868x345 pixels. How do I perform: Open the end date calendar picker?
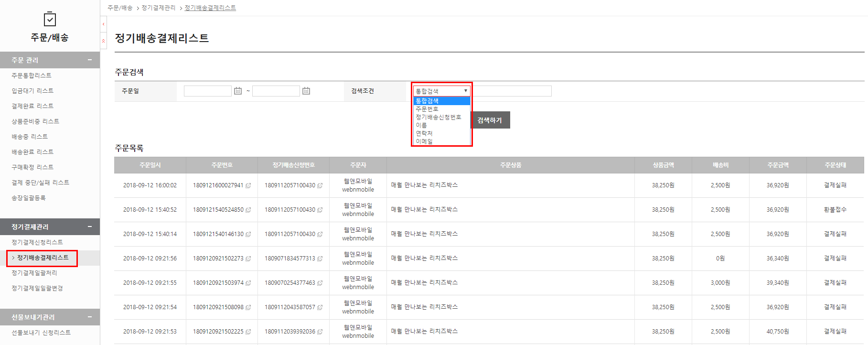tap(306, 91)
